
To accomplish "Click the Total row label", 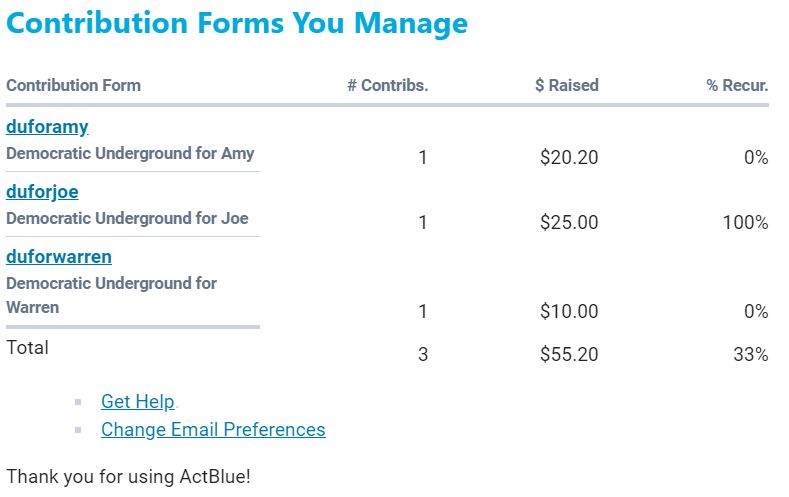I will 27,348.
